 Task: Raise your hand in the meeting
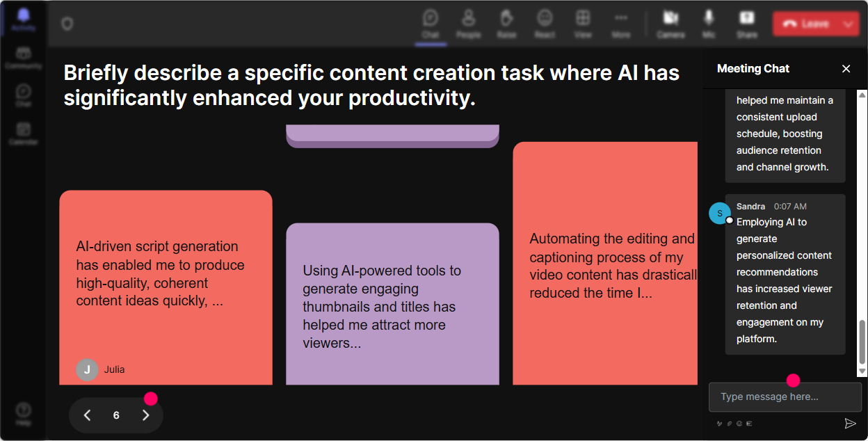[x=506, y=24]
